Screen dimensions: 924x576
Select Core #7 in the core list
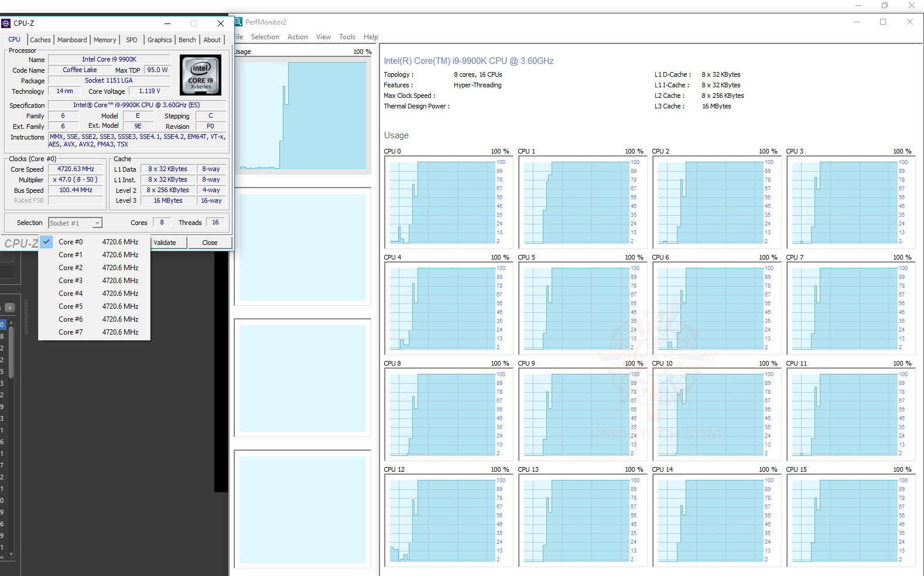[x=94, y=332]
